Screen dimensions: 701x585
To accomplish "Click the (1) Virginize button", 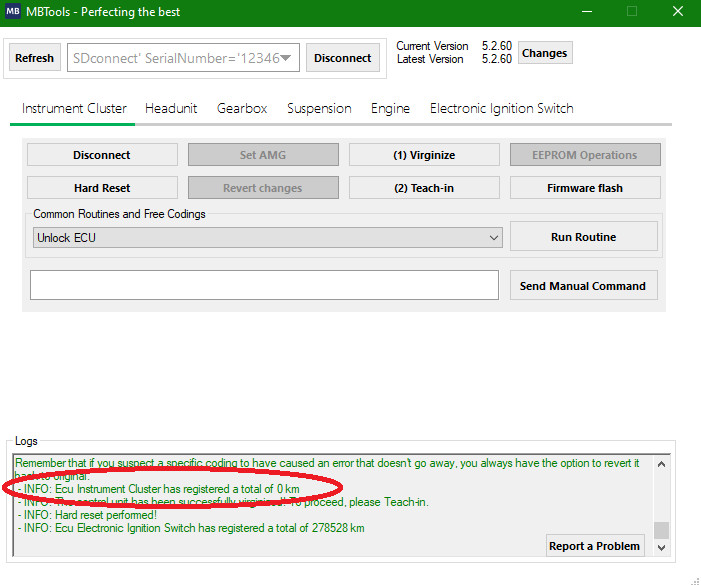I will pos(424,155).
